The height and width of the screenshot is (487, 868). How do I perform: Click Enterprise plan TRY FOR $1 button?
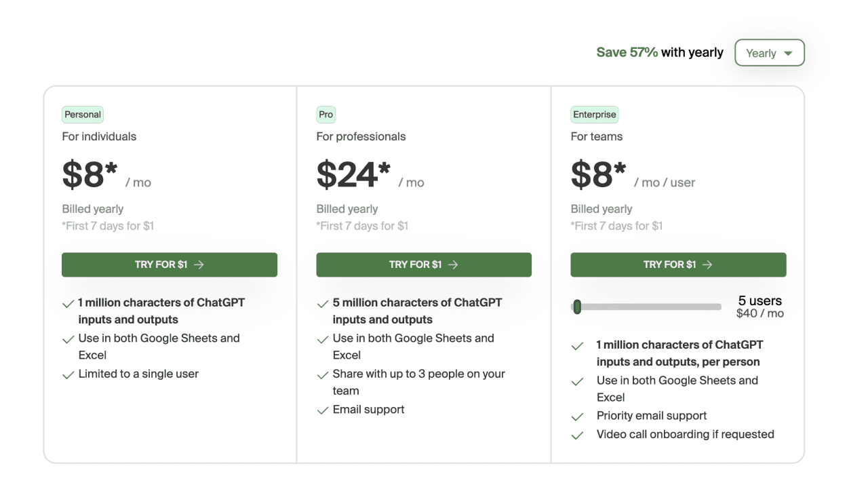click(678, 265)
